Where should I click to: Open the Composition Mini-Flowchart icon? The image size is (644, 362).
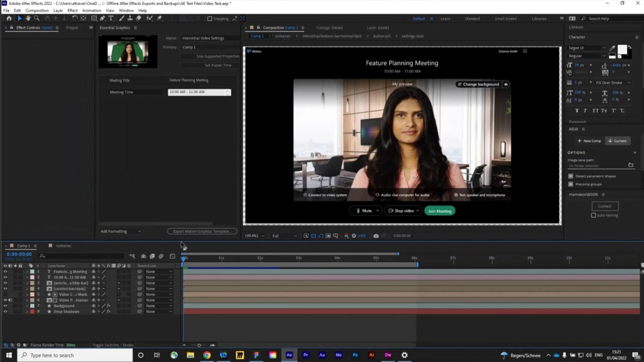pos(132,256)
